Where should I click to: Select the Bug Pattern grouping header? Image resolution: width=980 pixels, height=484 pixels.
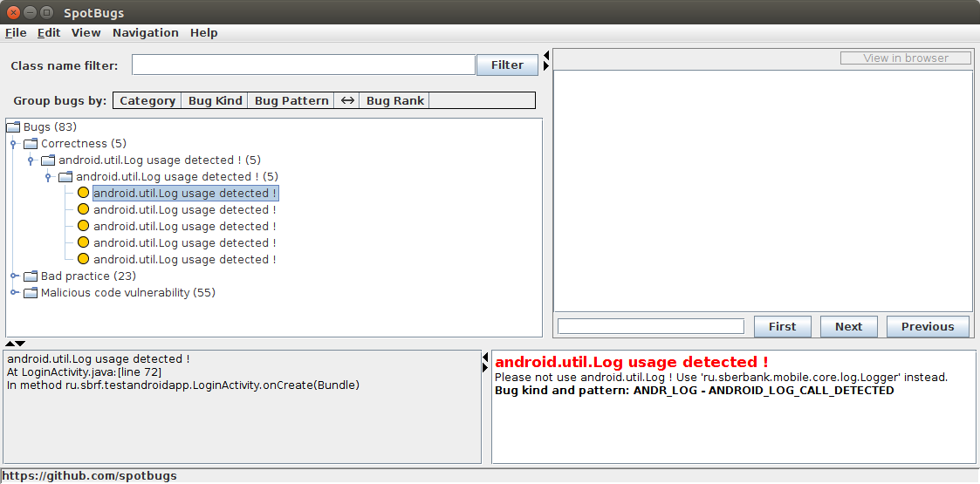pyautogui.click(x=291, y=100)
